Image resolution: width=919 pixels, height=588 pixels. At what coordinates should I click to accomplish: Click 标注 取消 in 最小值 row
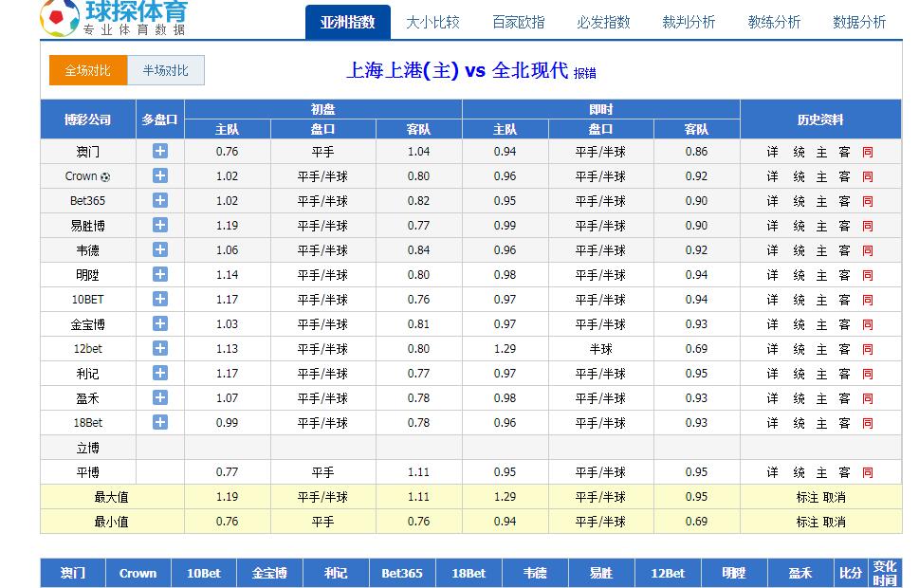[820, 522]
